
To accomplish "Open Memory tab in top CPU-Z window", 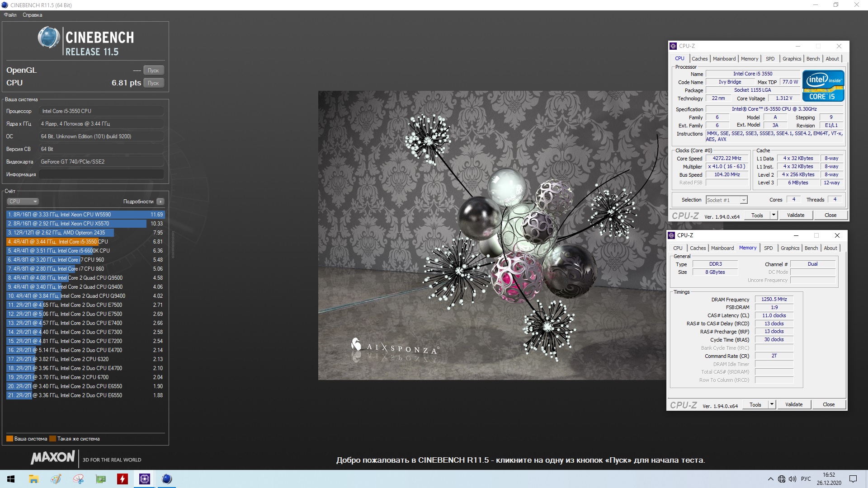I will 750,59.
